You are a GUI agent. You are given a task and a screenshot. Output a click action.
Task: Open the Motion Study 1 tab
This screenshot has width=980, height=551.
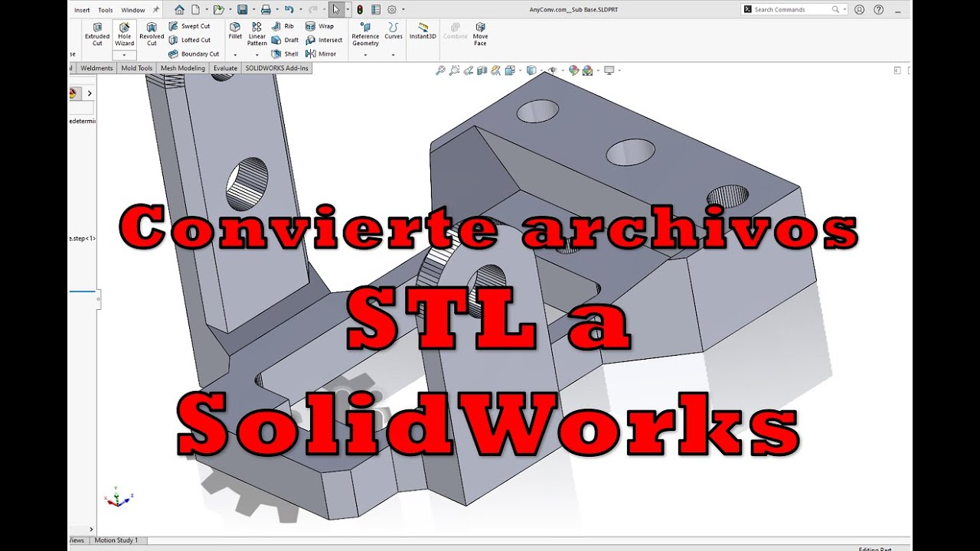click(116, 540)
